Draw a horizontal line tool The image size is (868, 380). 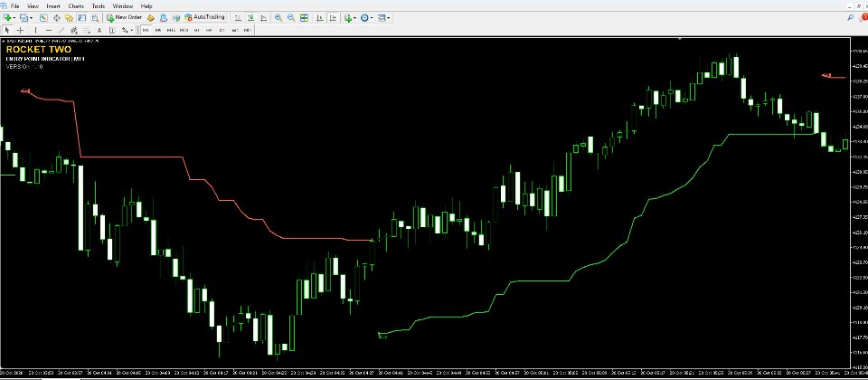49,30
